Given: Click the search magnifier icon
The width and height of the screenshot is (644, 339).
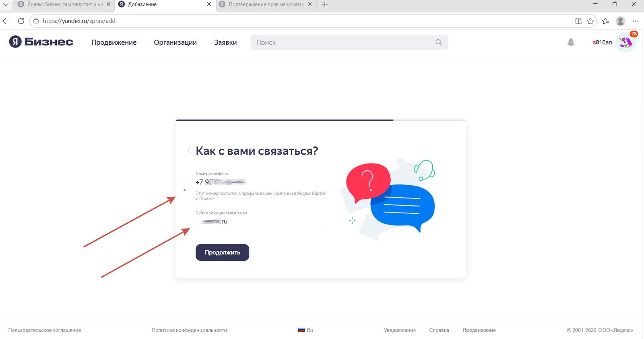Looking at the screenshot, I should click(x=439, y=42).
